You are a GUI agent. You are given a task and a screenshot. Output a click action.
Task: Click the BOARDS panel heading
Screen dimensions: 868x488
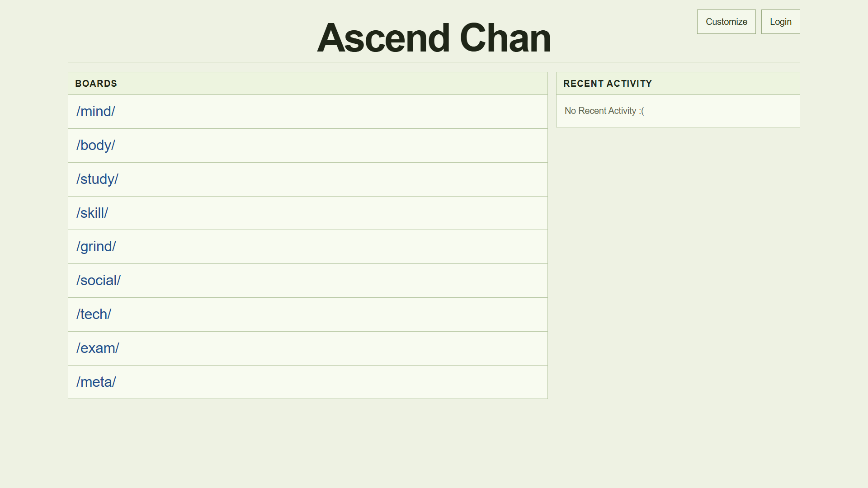click(96, 84)
